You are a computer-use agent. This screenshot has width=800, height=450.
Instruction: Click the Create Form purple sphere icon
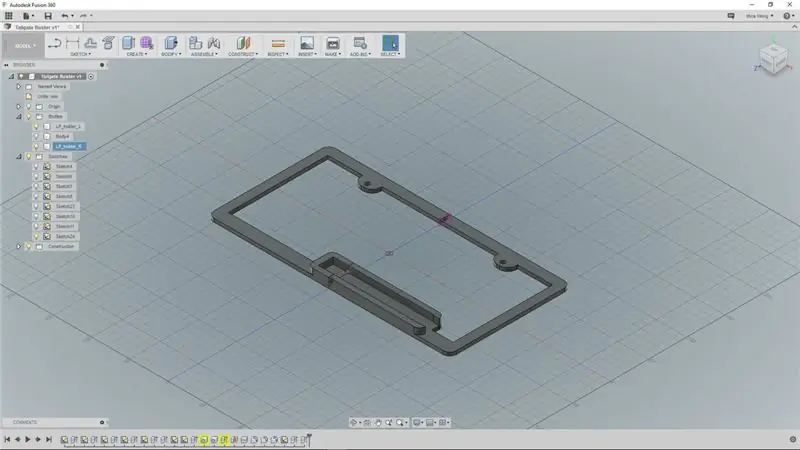[x=146, y=43]
